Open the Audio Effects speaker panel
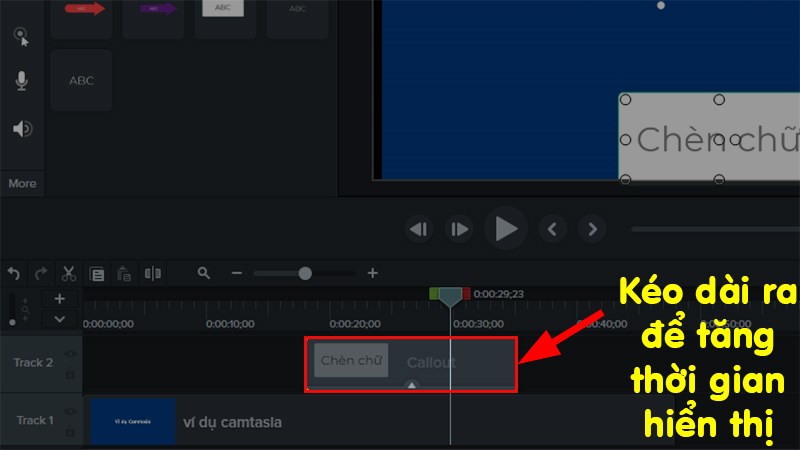Viewport: 800px width, 450px height. pyautogui.click(x=22, y=129)
